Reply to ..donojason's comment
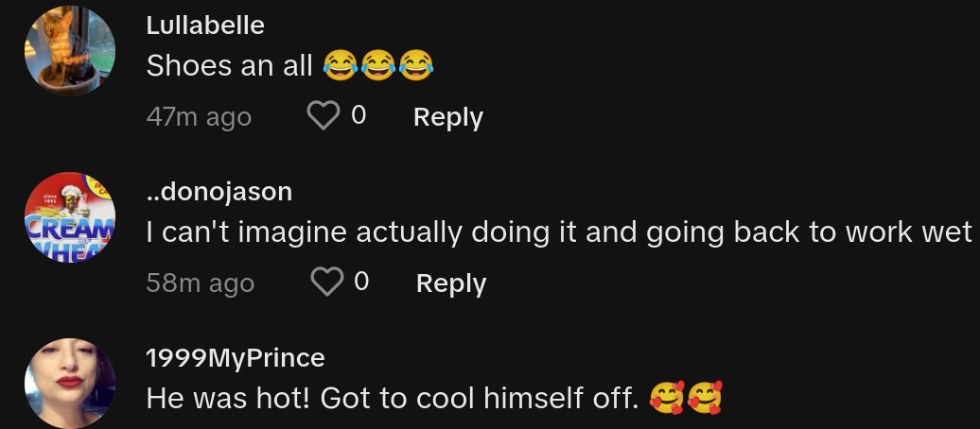Screen dimensions: 980x429 tap(451, 283)
